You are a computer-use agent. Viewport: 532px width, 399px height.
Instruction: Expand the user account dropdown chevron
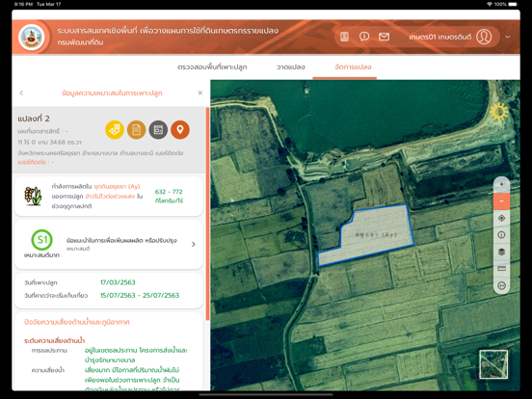click(x=508, y=37)
